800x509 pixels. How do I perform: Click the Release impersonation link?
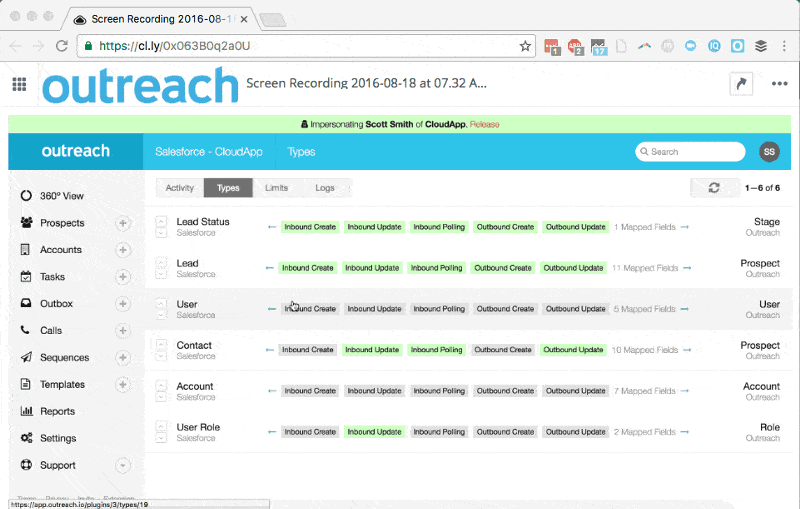point(484,124)
